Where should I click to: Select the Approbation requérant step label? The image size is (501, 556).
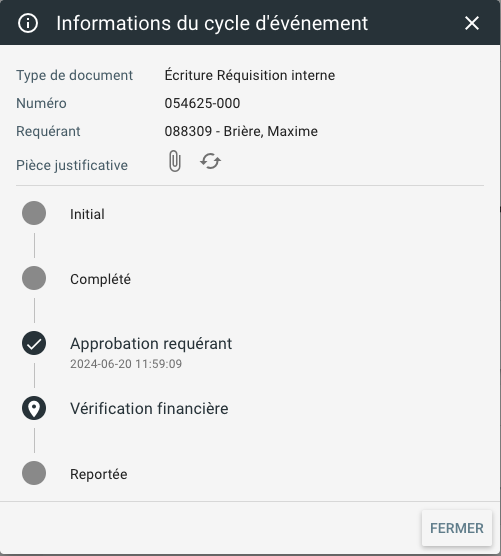pos(151,344)
